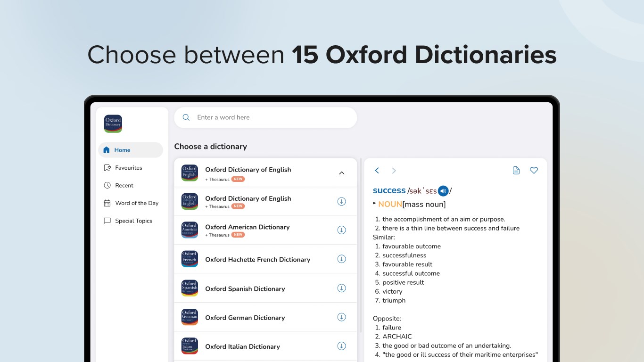Click the search magnifier icon

pyautogui.click(x=186, y=117)
